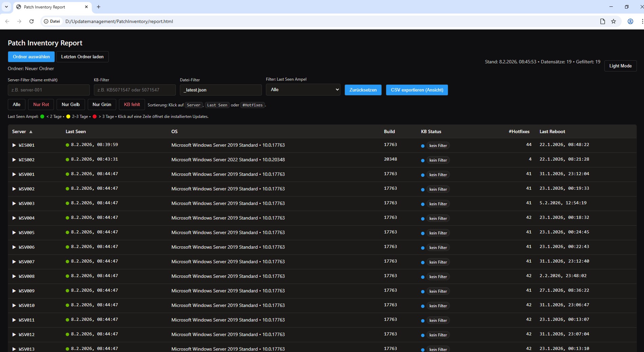Click the browser address bar URL
This screenshot has width=644, height=352.
pyautogui.click(x=119, y=21)
